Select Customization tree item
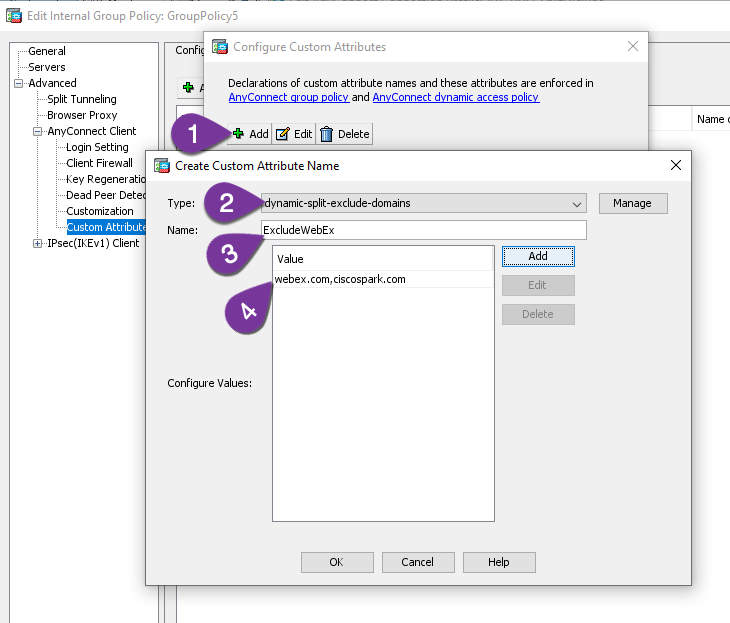 pyautogui.click(x=100, y=211)
